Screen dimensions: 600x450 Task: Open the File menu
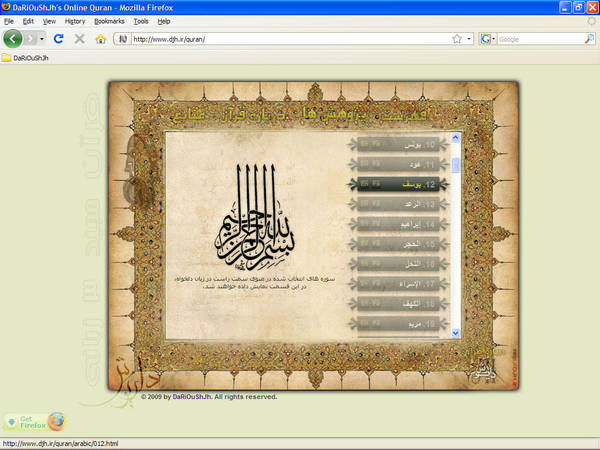[9, 21]
